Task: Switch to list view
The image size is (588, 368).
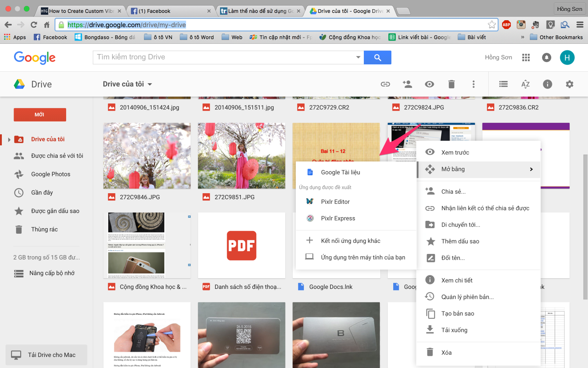Action: click(x=503, y=84)
